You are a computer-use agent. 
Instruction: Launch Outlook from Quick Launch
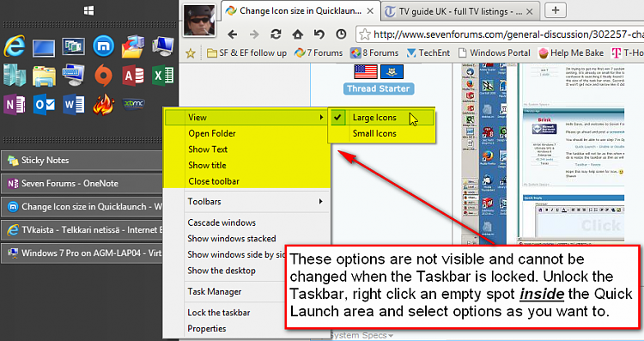pyautogui.click(x=44, y=105)
